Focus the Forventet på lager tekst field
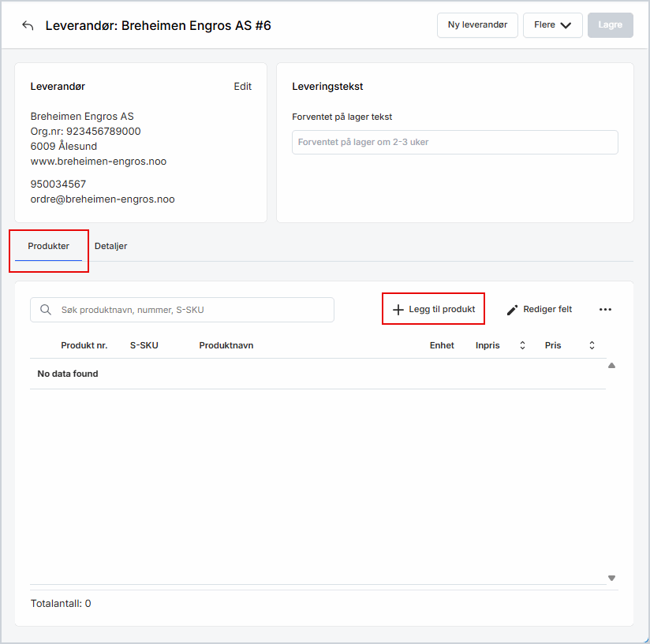Viewport: 650px width, 644px height. (x=454, y=142)
